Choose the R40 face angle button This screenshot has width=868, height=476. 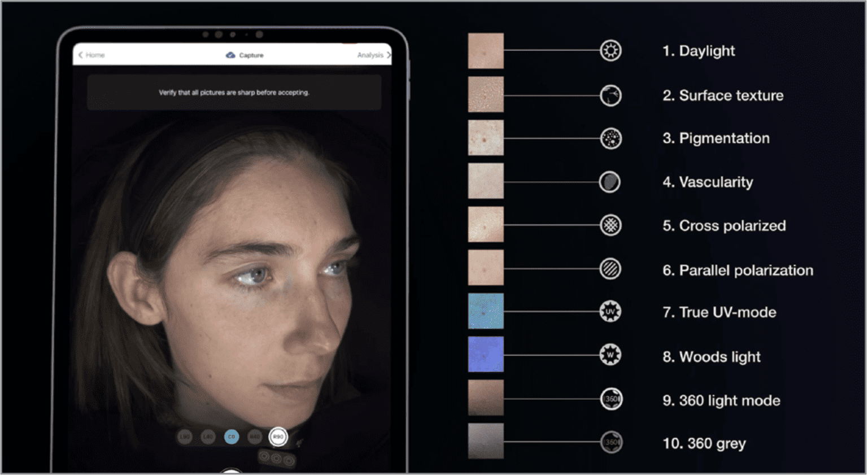point(255,437)
